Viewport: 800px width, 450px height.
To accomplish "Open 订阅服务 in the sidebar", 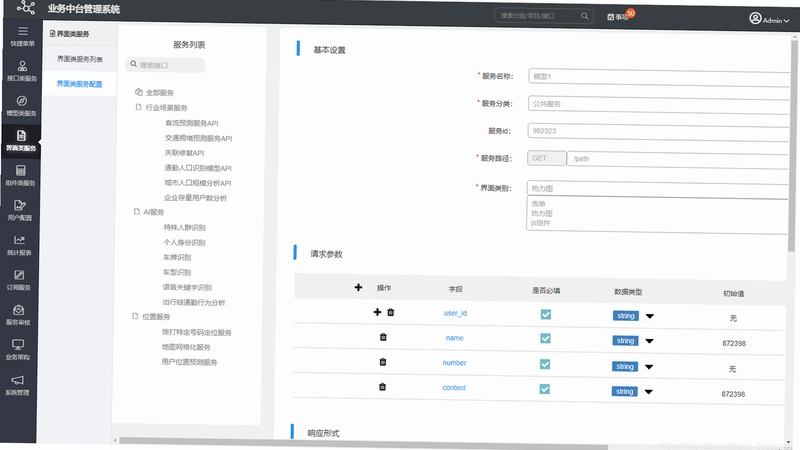I will (19, 280).
